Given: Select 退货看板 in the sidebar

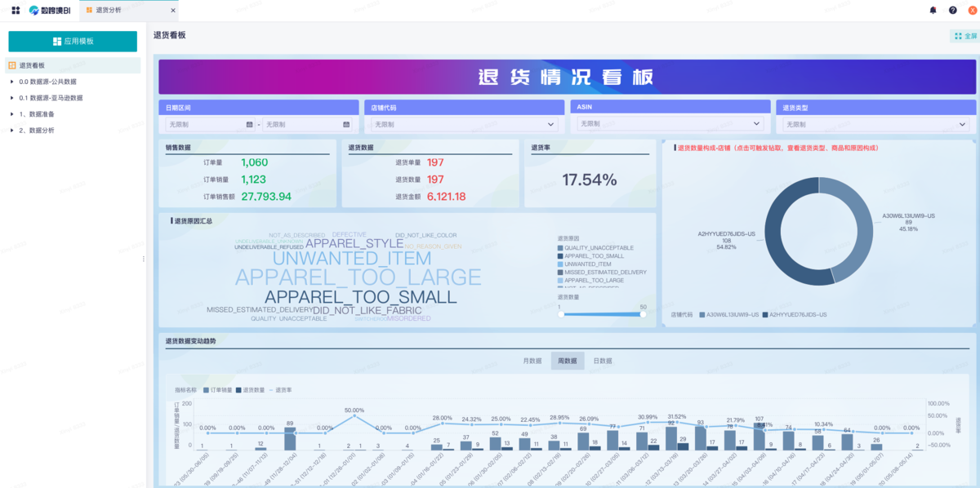Looking at the screenshot, I should coord(73,65).
